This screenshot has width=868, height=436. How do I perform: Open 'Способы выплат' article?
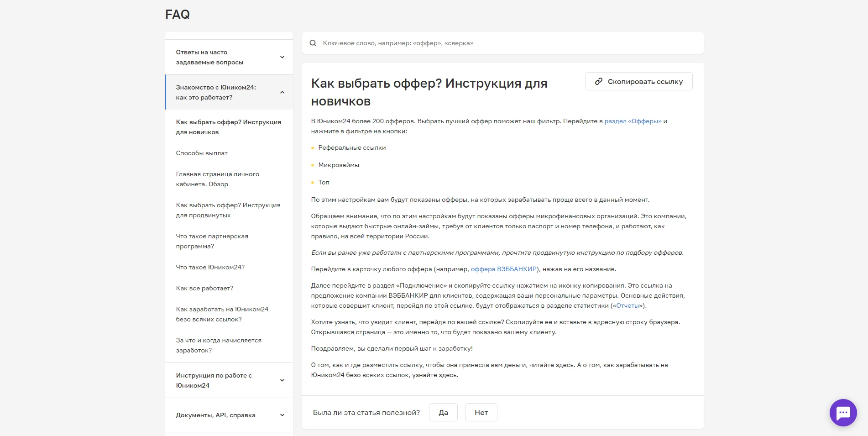coord(202,153)
